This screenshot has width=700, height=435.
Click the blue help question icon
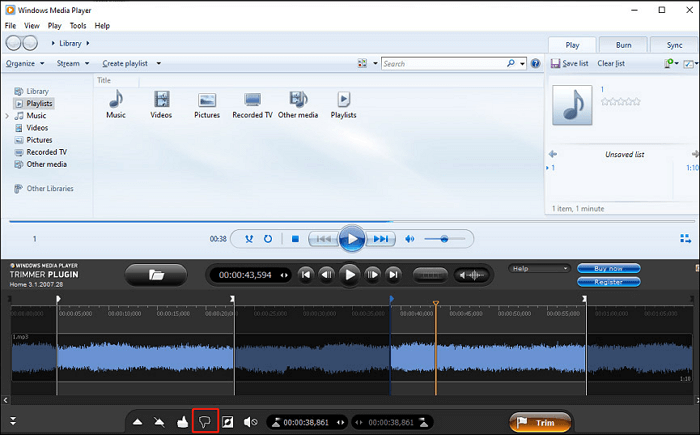535,63
